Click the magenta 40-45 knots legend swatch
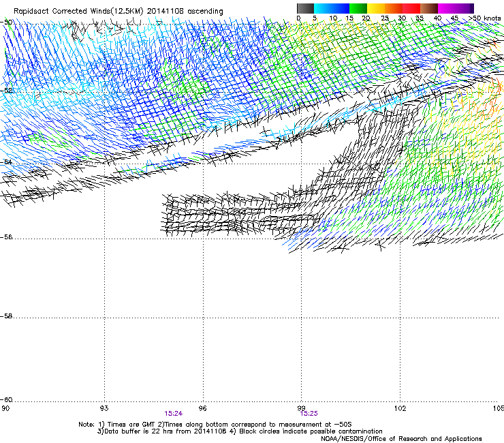This screenshot has width=504, height=443. pyautogui.click(x=447, y=8)
